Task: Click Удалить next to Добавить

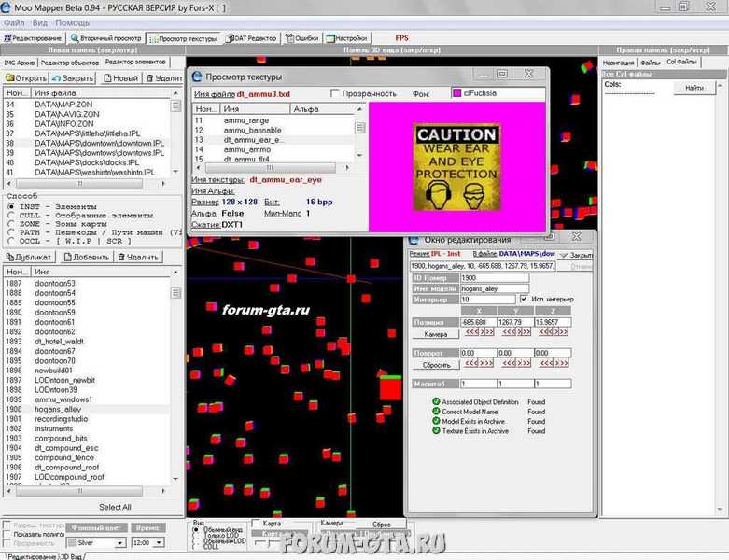Action: pyautogui.click(x=138, y=257)
